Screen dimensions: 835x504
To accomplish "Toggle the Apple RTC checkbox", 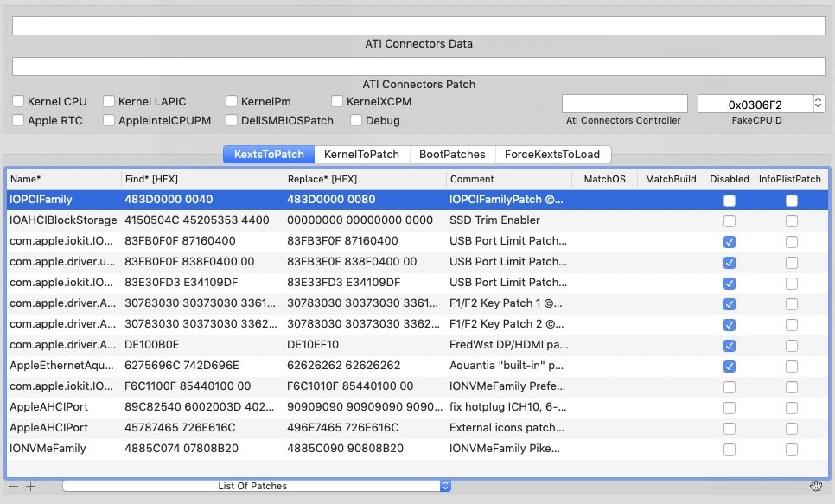I will tap(18, 120).
